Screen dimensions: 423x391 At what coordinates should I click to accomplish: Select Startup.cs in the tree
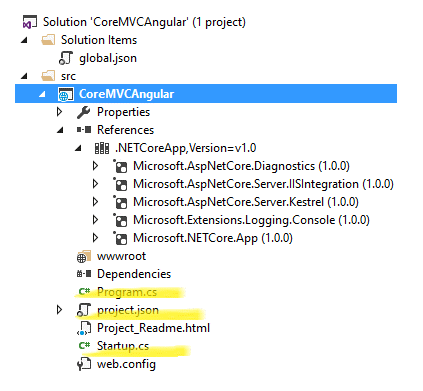(123, 346)
